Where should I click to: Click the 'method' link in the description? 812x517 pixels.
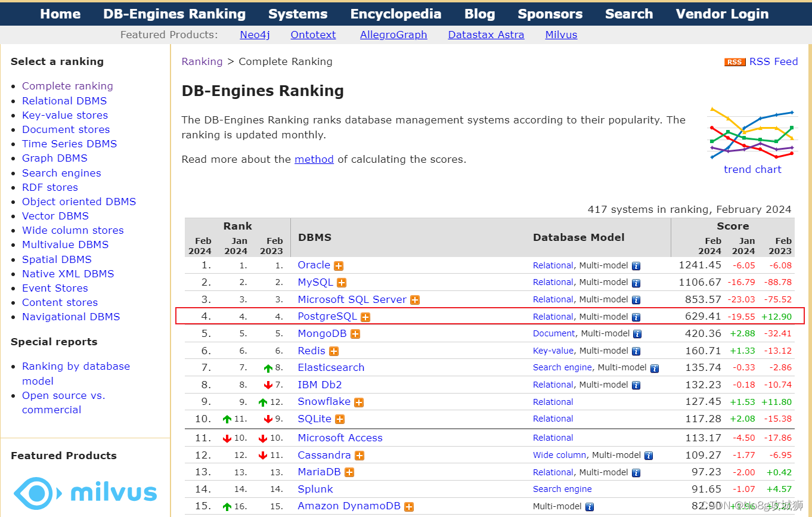[314, 159]
